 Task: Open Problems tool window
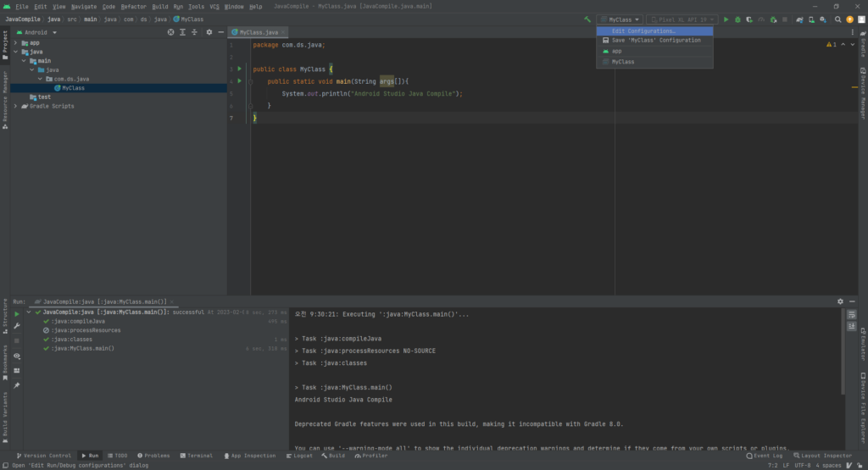click(153, 456)
